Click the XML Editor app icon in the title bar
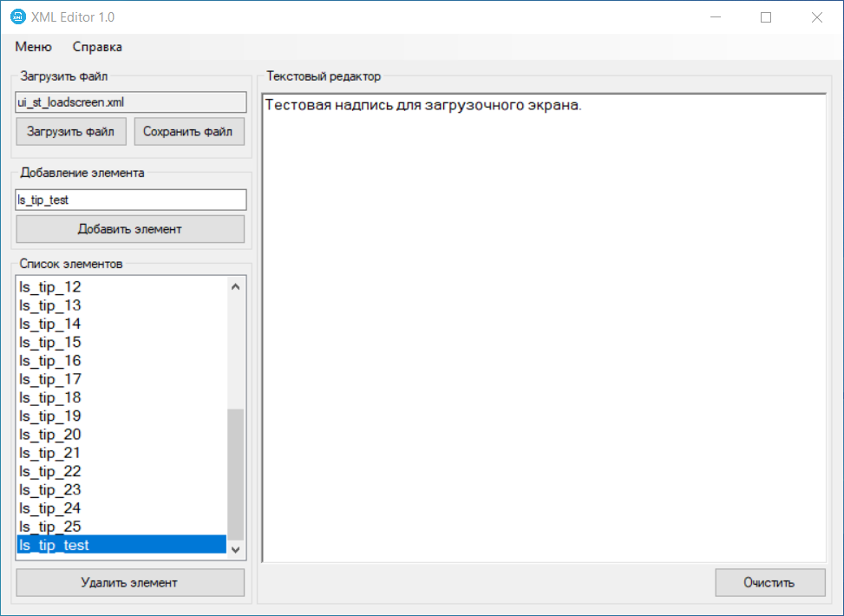The height and width of the screenshot is (616, 844). coord(17,16)
